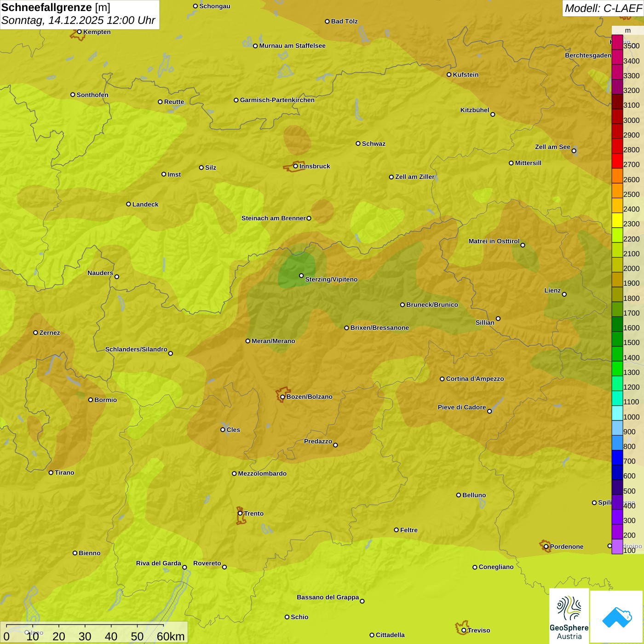Click the Bozen/Bolzano city marker
The height and width of the screenshot is (644, 644).
(282, 397)
